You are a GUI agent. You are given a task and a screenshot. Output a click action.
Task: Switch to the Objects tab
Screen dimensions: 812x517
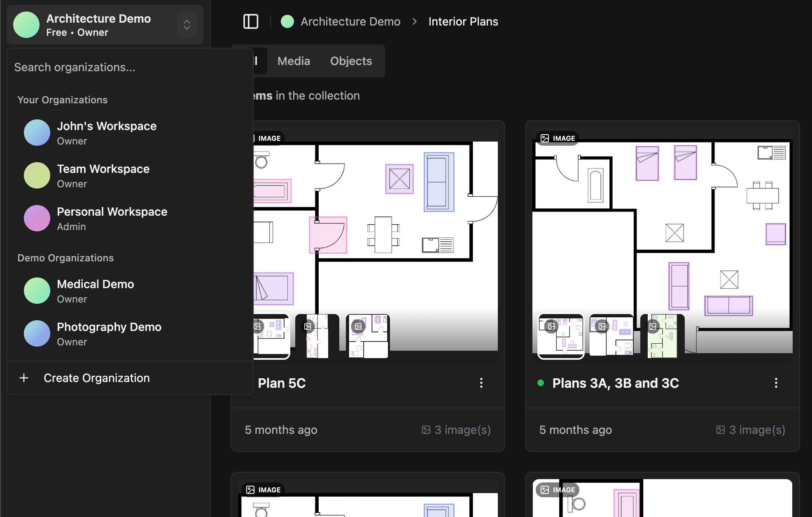pos(351,61)
